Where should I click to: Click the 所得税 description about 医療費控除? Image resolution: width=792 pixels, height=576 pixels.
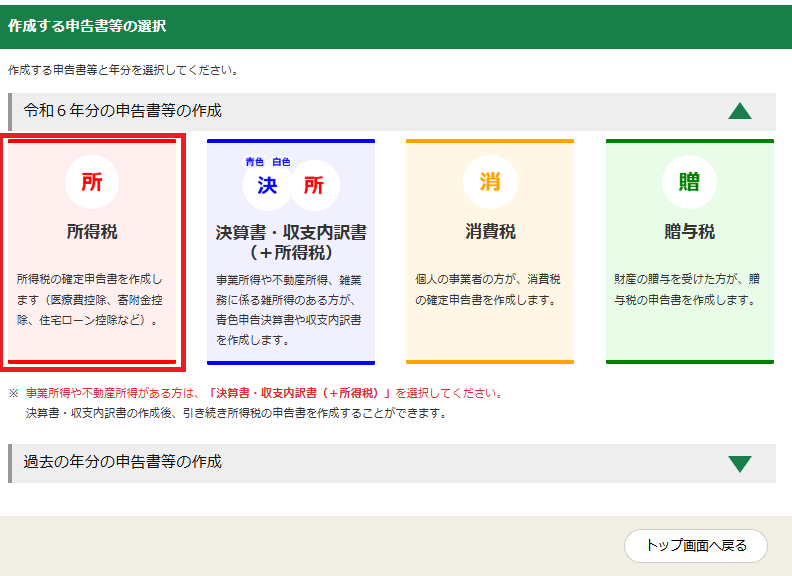pyautogui.click(x=90, y=300)
